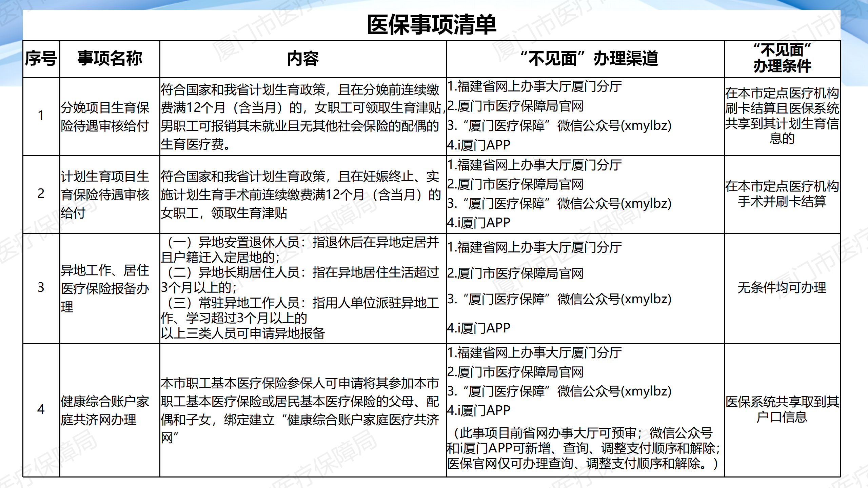Select the 序号 column header

(41, 59)
